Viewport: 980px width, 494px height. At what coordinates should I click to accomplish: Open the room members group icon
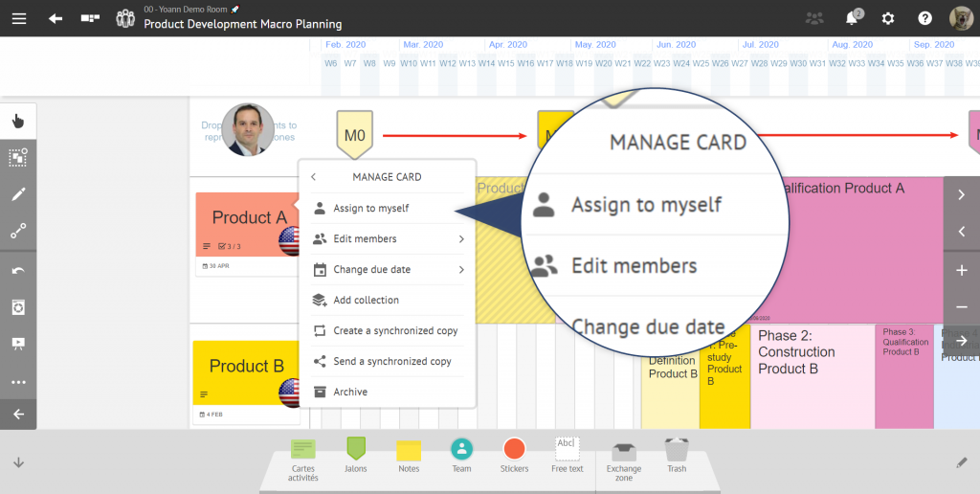pos(125,18)
